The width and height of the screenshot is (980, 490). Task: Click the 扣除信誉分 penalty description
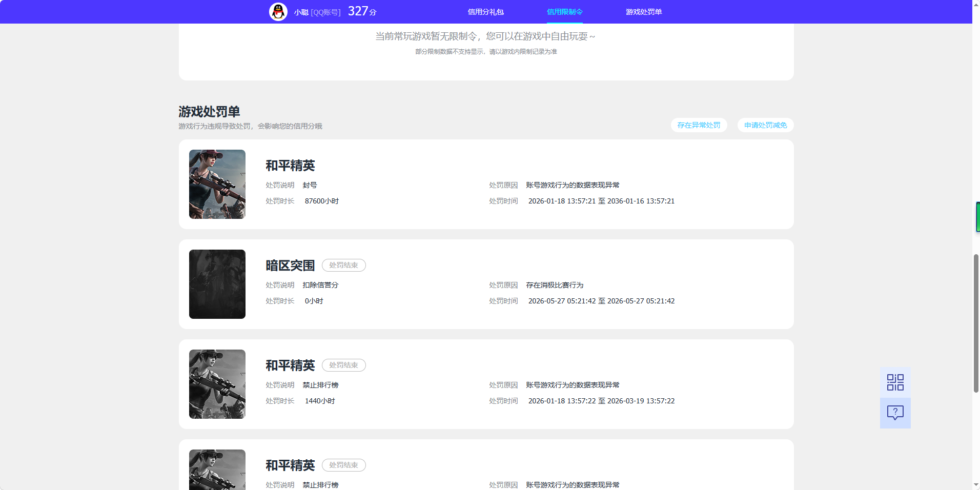click(x=320, y=285)
